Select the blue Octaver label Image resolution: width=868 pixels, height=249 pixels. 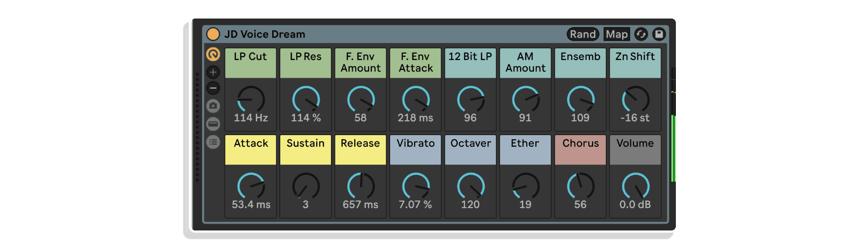tap(471, 150)
